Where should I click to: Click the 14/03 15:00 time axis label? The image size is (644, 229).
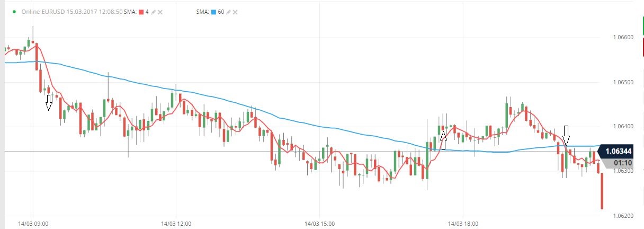(x=319, y=224)
